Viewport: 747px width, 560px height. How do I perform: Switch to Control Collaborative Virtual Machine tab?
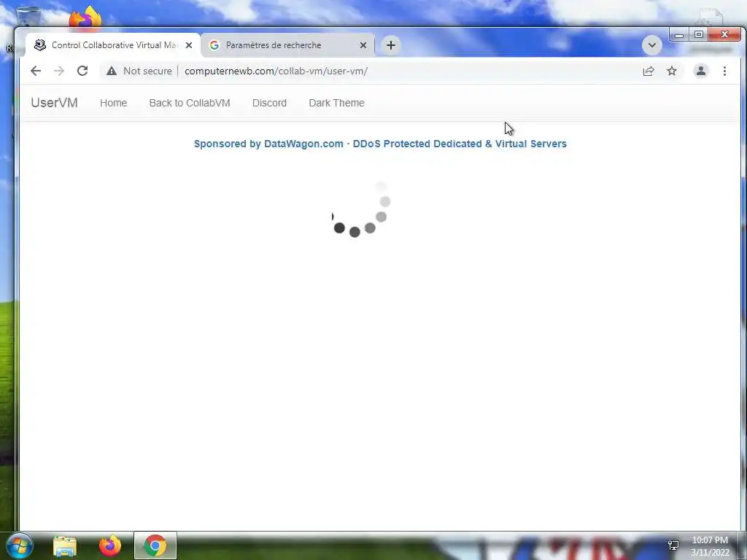click(113, 45)
